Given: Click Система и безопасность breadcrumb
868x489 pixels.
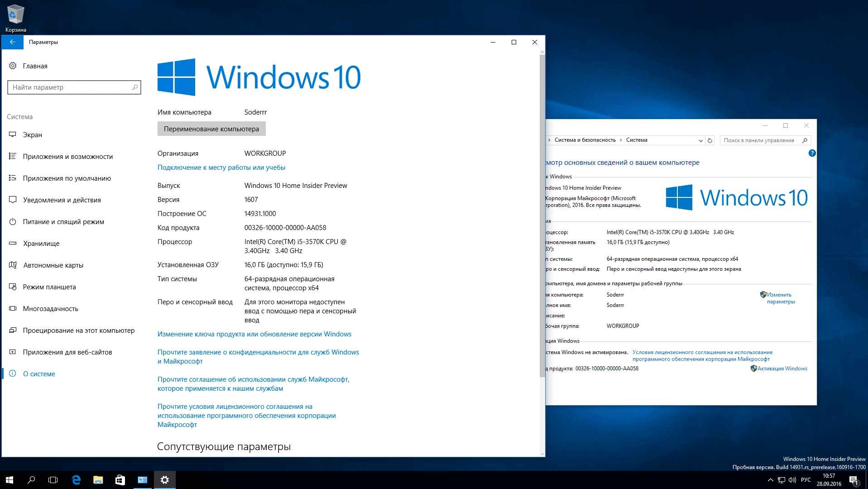Looking at the screenshot, I should point(585,140).
